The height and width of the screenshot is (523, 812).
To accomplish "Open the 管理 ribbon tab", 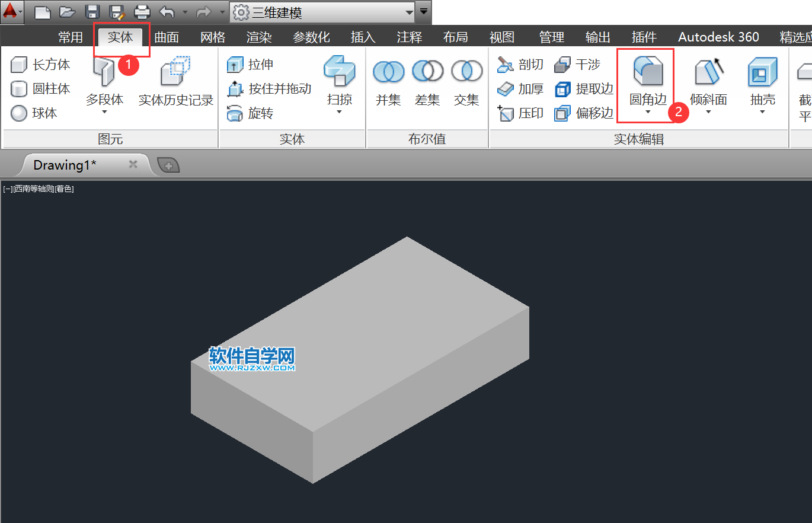I will coord(552,37).
